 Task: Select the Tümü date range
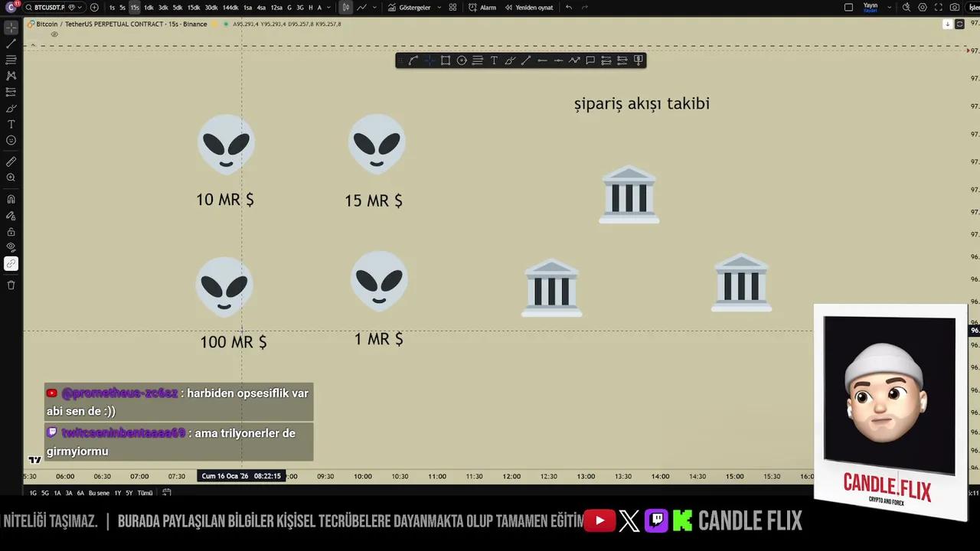pyautogui.click(x=145, y=493)
